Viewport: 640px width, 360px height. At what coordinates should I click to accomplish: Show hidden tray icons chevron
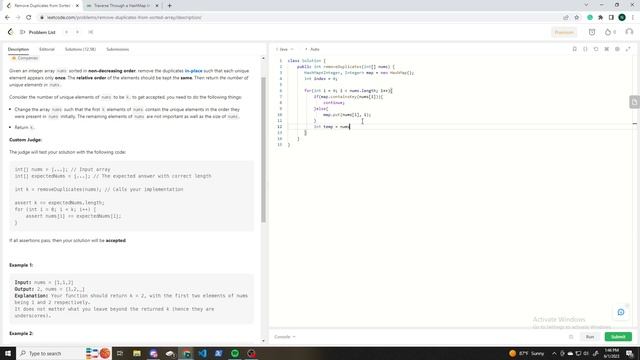coord(554,353)
